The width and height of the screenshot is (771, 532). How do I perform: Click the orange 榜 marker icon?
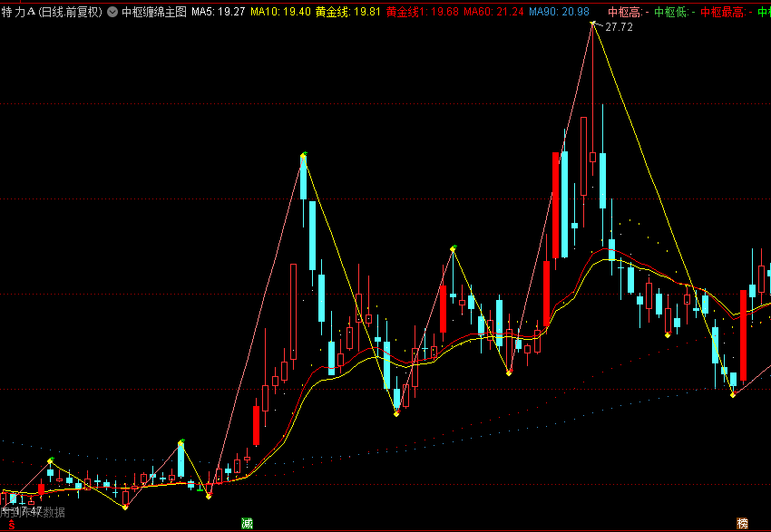coord(742,523)
